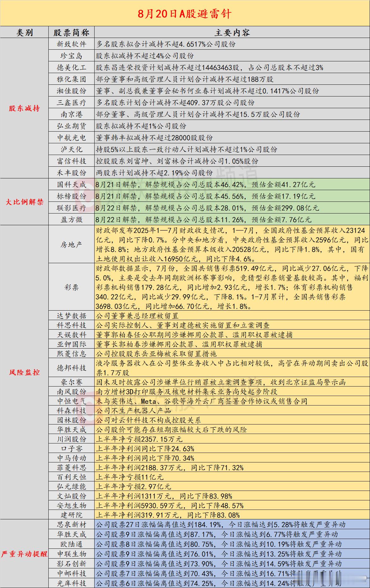Choose the '川润股份' cell
Viewport: 370px width, 588px height.
pyautogui.click(x=71, y=439)
